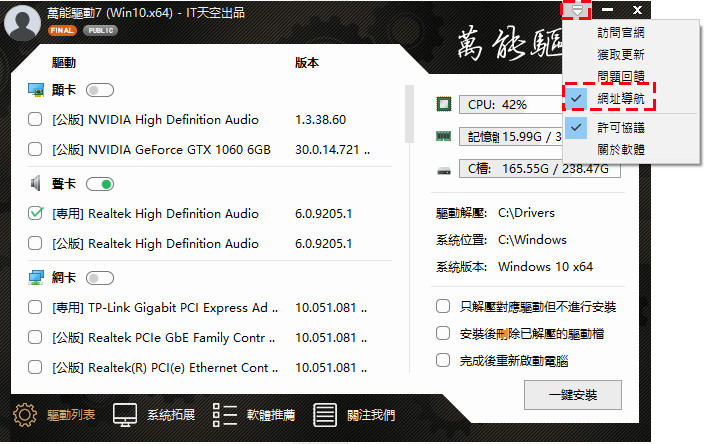Click the 顯卡 category label
Viewport: 704px width, 444px height.
(64, 90)
